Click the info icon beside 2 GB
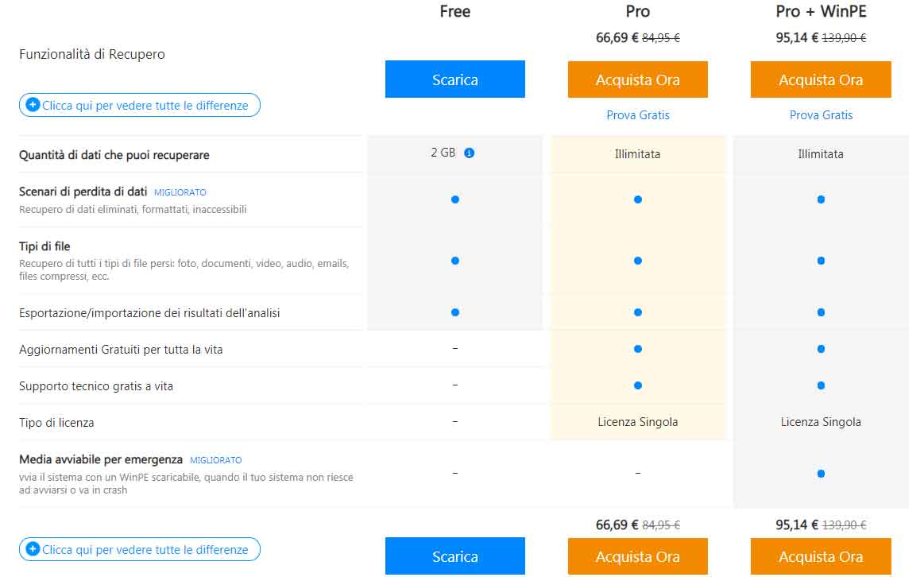924x577 pixels. tap(469, 153)
